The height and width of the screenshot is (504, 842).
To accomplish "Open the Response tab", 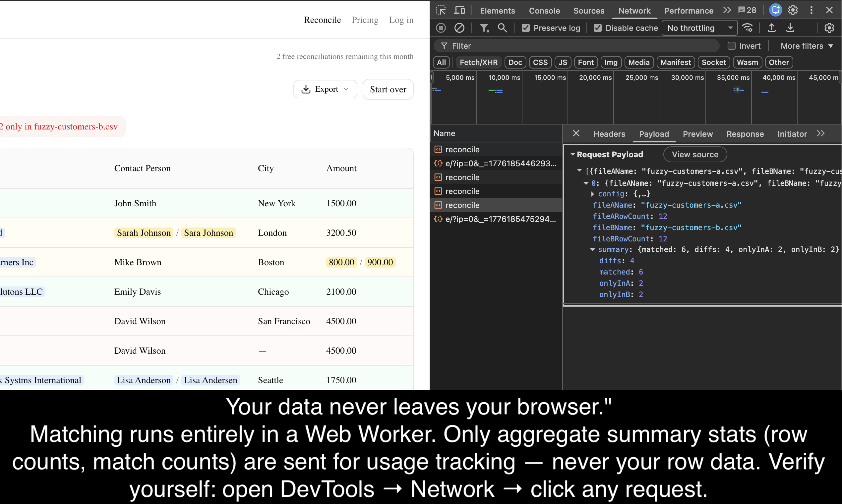I will [x=745, y=134].
